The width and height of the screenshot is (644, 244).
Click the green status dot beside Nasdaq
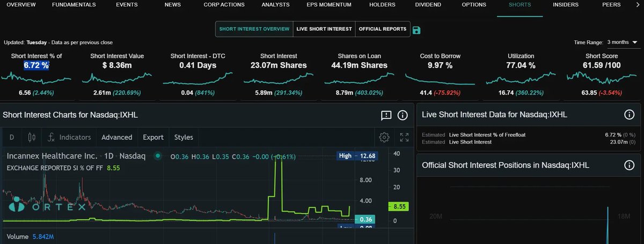158,156
